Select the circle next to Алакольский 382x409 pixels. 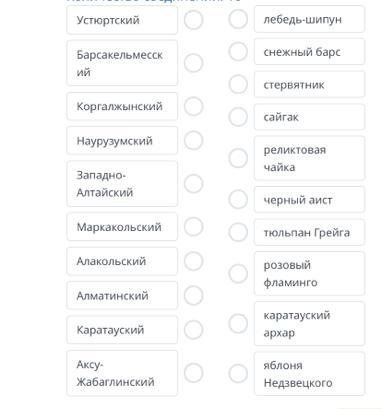193,261
